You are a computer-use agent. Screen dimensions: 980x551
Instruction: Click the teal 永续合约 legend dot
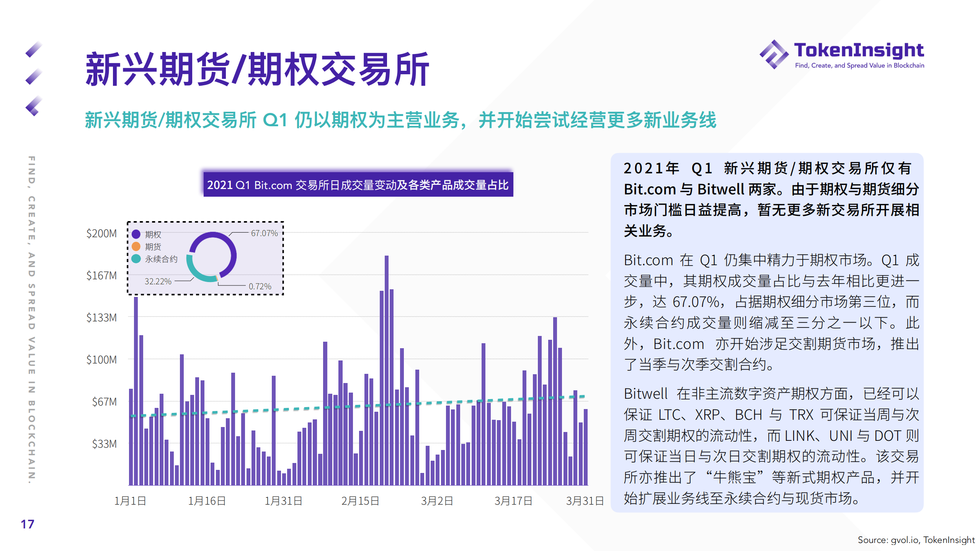pos(136,259)
